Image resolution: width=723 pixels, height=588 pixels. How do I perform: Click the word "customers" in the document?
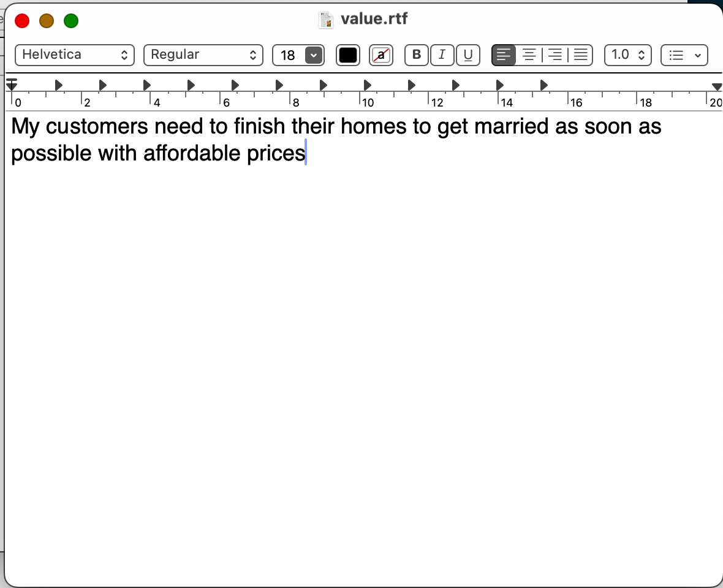(x=97, y=126)
